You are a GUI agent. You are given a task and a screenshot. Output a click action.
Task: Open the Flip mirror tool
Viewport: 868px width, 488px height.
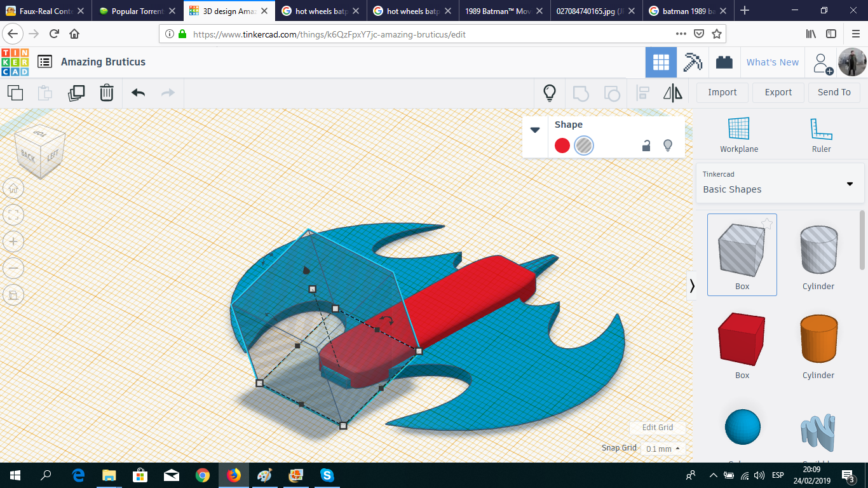click(x=673, y=93)
